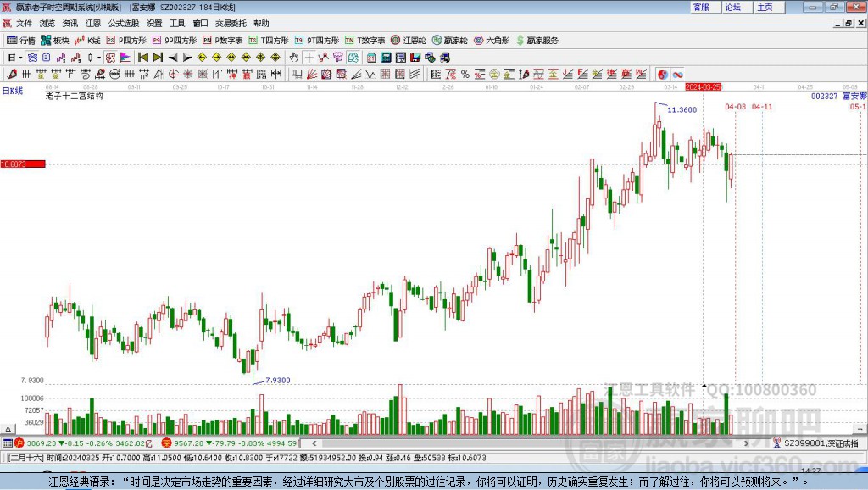The image size is (868, 490).
Task: Click the 日K线 chart label
Action: tap(13, 91)
